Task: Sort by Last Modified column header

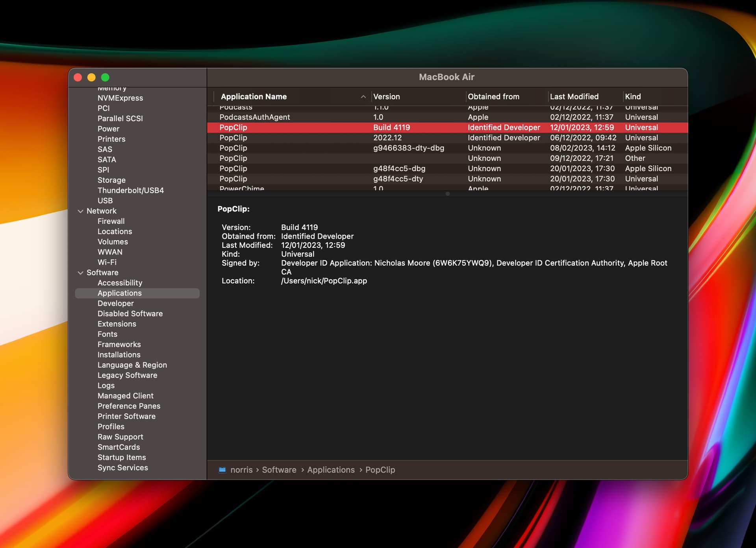Action: click(x=574, y=97)
